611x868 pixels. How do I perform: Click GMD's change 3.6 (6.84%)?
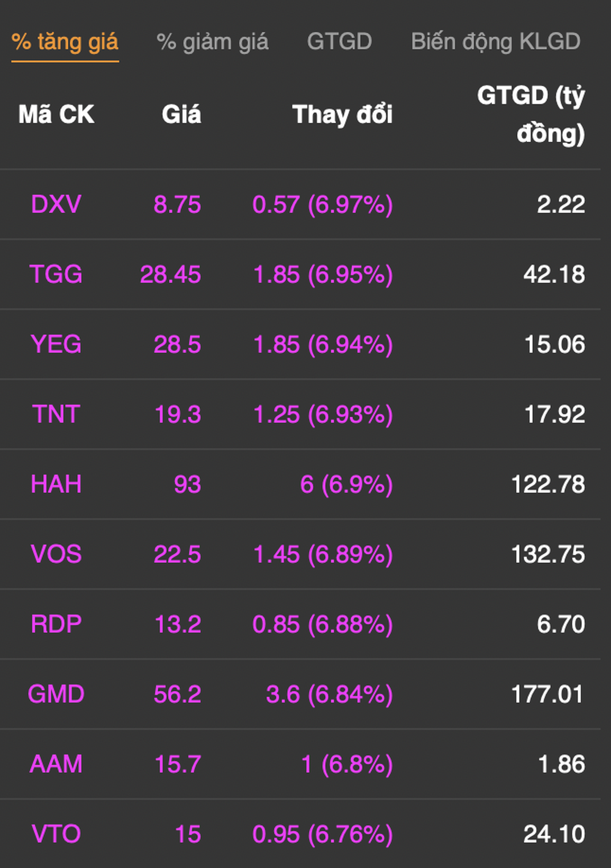pos(329,694)
